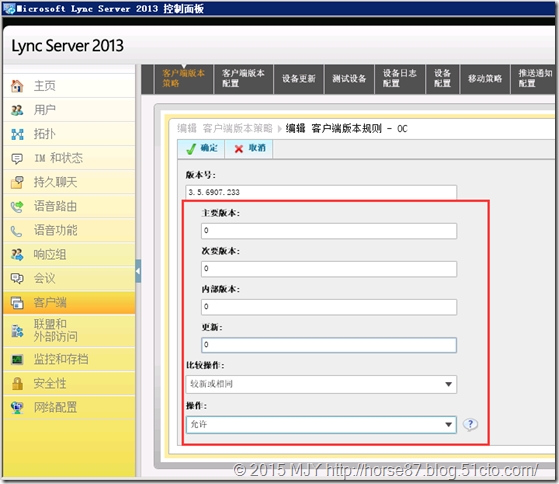Click the 内部版本 input field
This screenshot has height=484, width=559.
pos(329,307)
